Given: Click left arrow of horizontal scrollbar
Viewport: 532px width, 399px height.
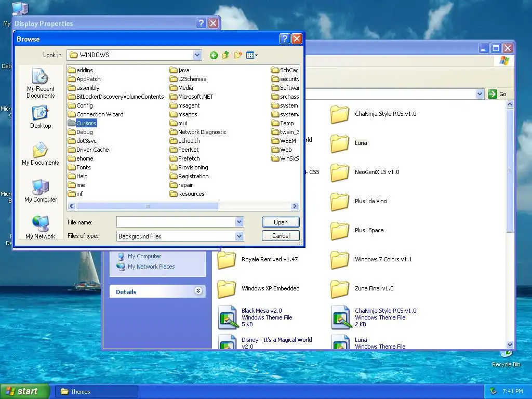Looking at the screenshot, I should [x=72, y=206].
